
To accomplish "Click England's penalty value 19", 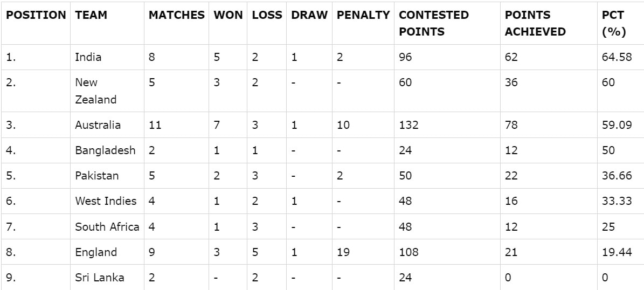I will [343, 252].
